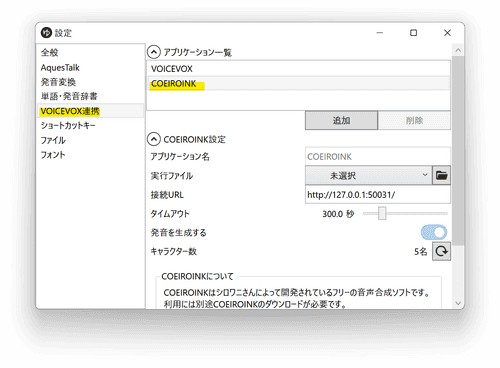Click the 削除 button
The height and width of the screenshot is (368, 500).
414,120
